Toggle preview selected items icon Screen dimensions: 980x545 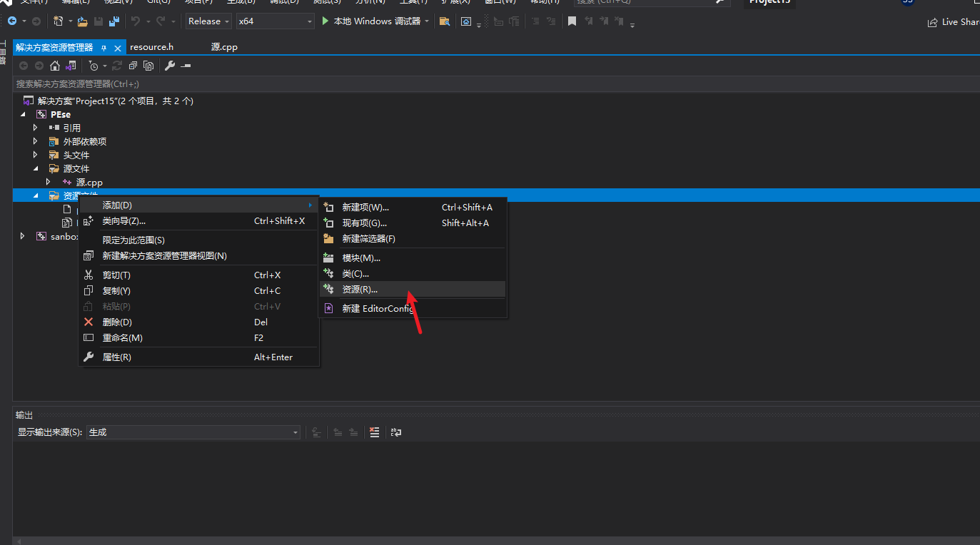click(186, 66)
